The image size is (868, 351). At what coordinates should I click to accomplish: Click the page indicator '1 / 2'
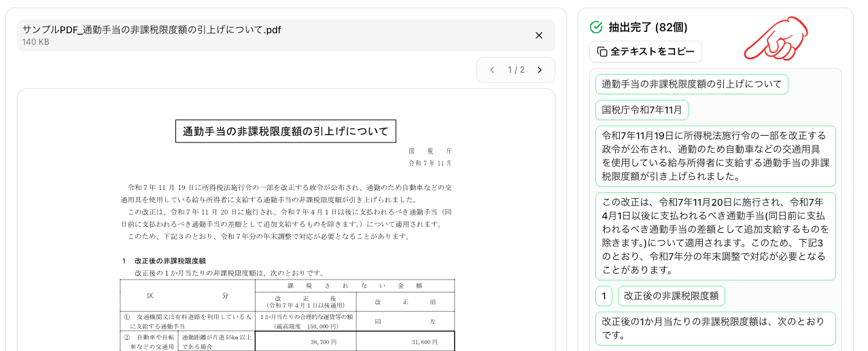click(x=516, y=70)
